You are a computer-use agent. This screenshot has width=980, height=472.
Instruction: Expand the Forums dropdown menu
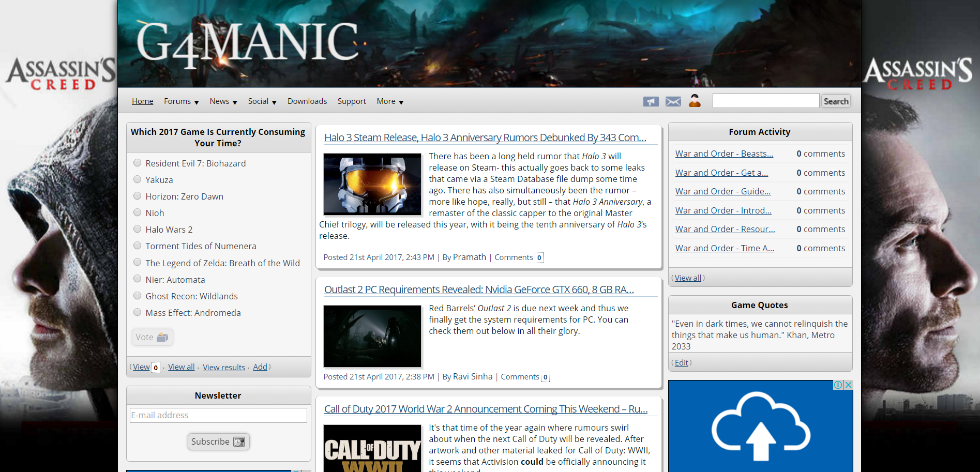pyautogui.click(x=181, y=101)
